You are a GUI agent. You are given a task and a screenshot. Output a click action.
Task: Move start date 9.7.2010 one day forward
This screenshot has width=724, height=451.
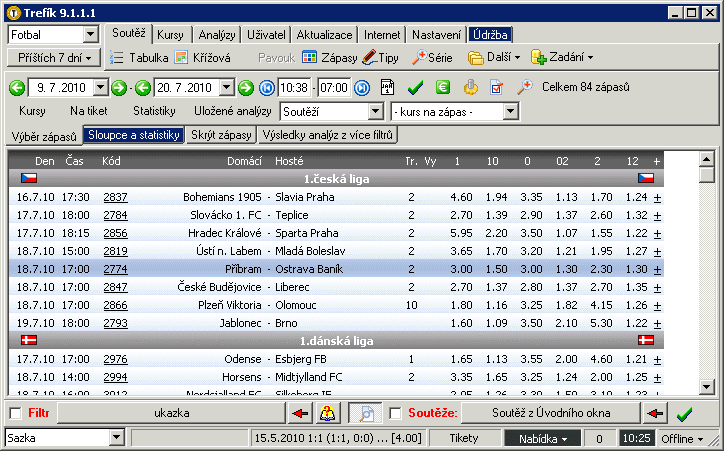(119, 88)
